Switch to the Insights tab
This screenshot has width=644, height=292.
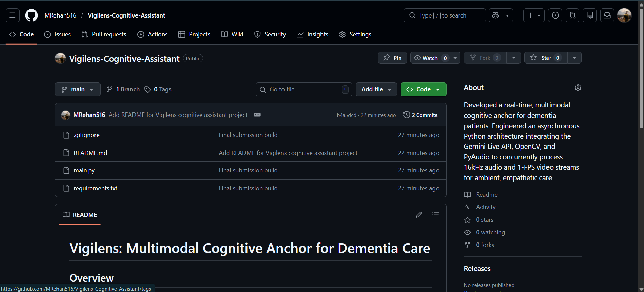pyautogui.click(x=312, y=34)
